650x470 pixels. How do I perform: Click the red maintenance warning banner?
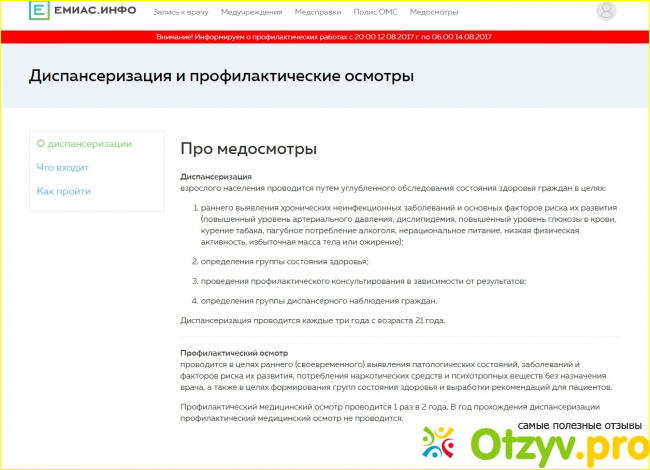coord(324,37)
